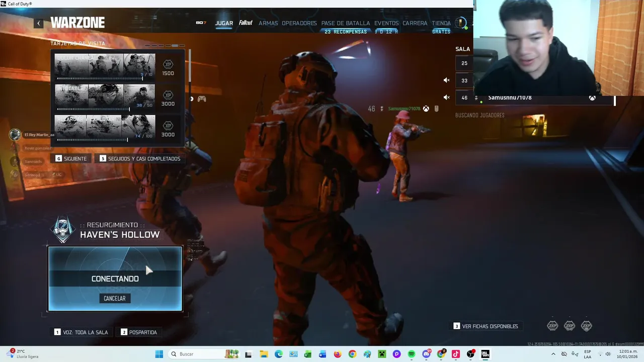Open the CARRERA tab
Viewport: 644px width, 362px height.
[415, 23]
